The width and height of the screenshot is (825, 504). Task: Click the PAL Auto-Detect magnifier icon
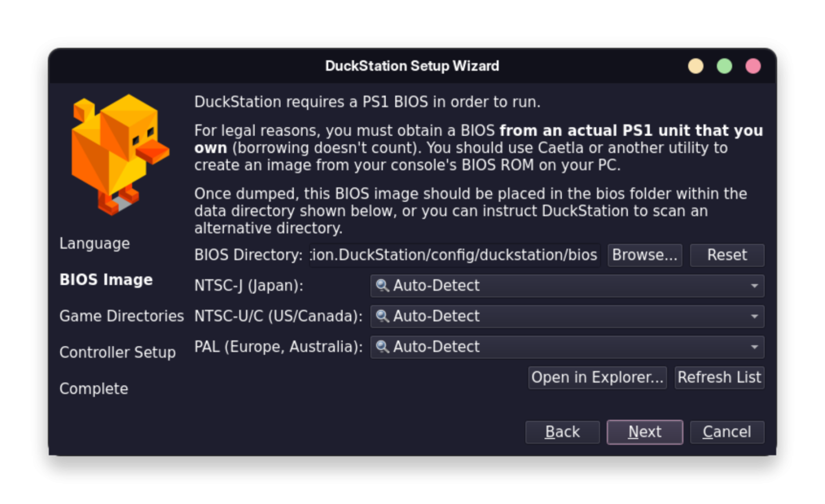pos(382,347)
